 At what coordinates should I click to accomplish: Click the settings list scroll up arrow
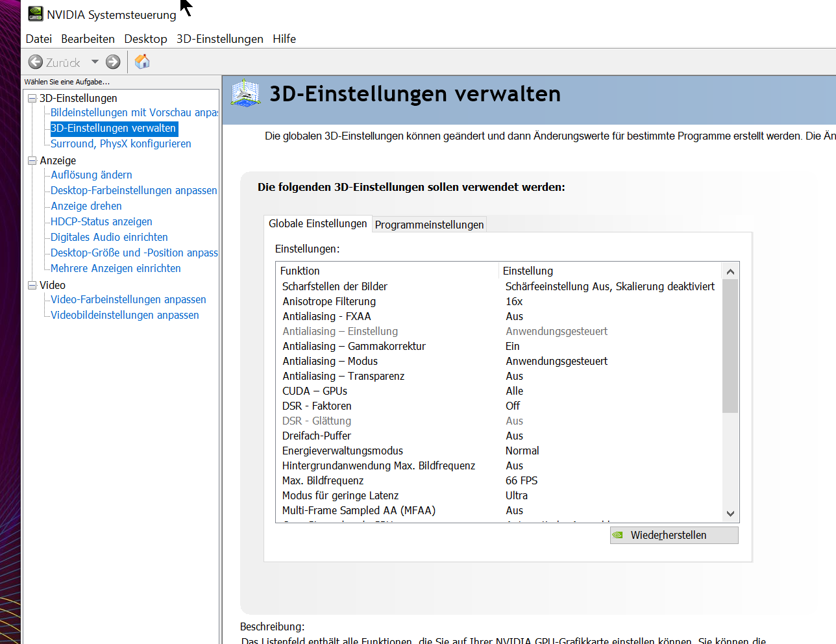[x=730, y=271]
